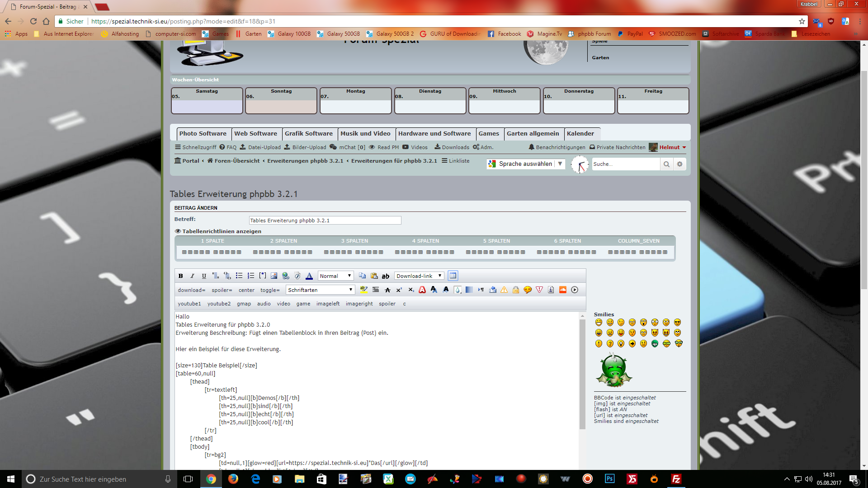Click the font color A icon
Image resolution: width=868 pixels, height=488 pixels.
[309, 276]
